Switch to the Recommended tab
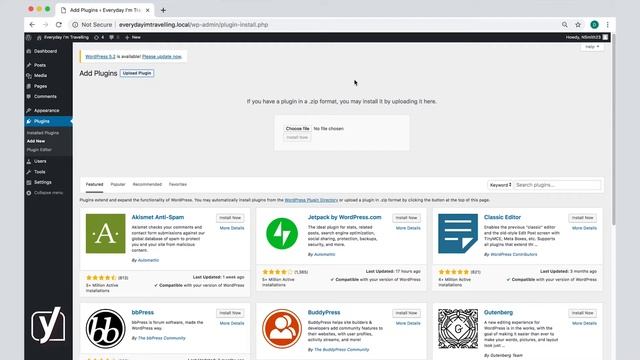640x360 pixels. [147, 184]
